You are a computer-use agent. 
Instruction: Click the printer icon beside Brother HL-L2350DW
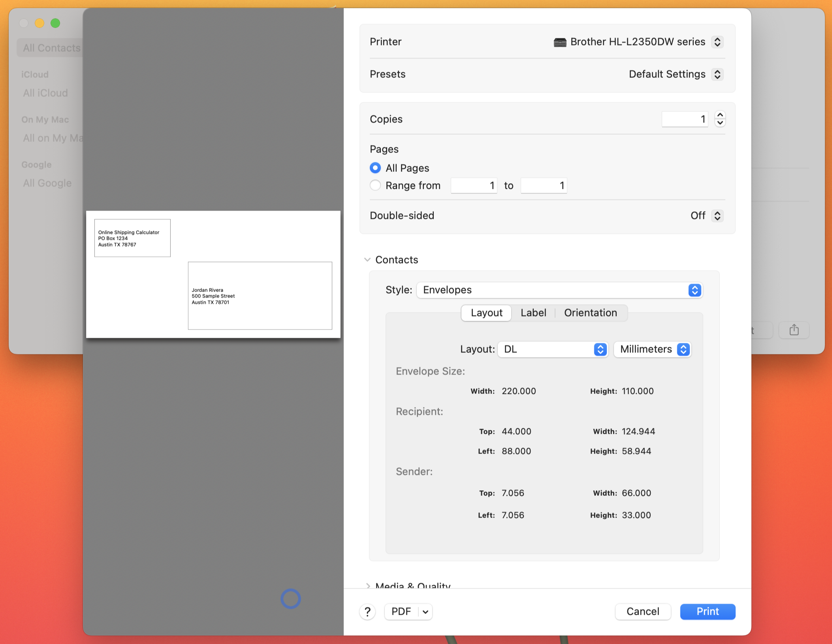click(x=560, y=42)
